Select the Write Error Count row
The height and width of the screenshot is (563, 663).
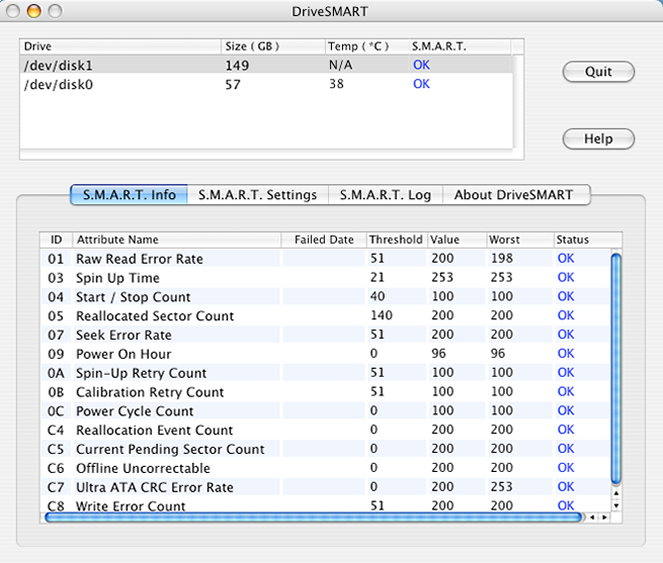pyautogui.click(x=325, y=505)
